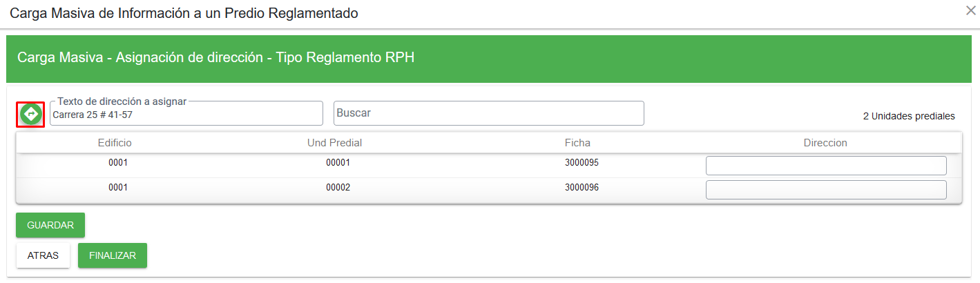
Task: Close the Carga Masiva dialog
Action: 970,10
